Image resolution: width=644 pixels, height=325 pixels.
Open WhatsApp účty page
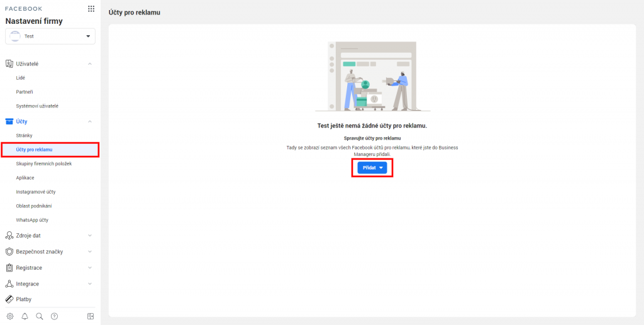32,220
